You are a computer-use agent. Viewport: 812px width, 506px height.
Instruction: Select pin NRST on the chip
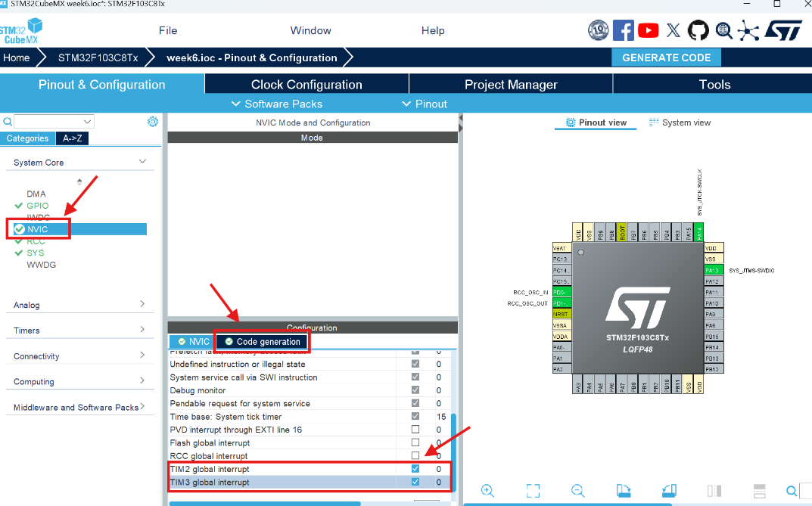pos(562,314)
